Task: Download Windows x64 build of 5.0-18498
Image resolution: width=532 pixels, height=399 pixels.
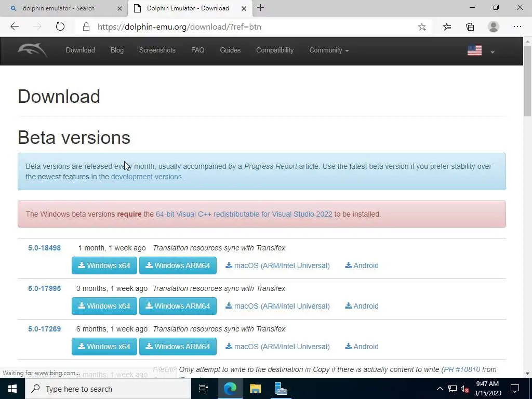Action: pyautogui.click(x=104, y=265)
